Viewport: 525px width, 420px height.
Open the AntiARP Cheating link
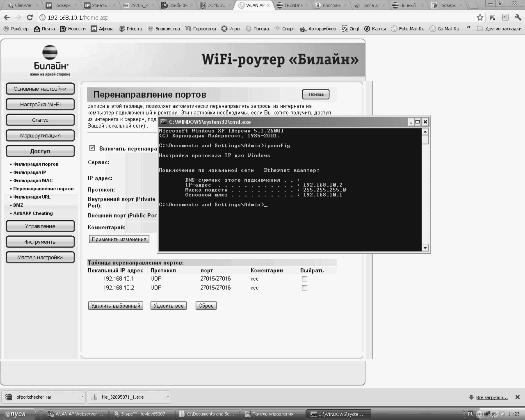33,213
